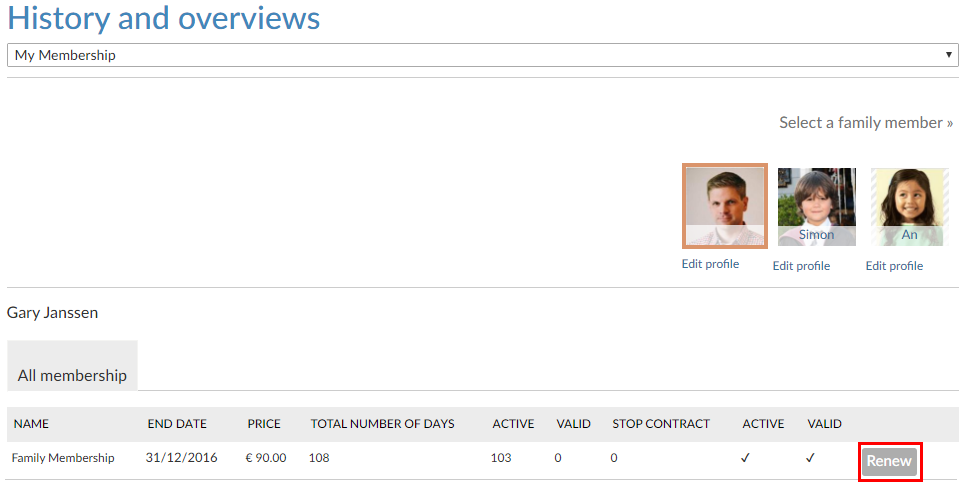Click active days value 103

(x=501, y=458)
